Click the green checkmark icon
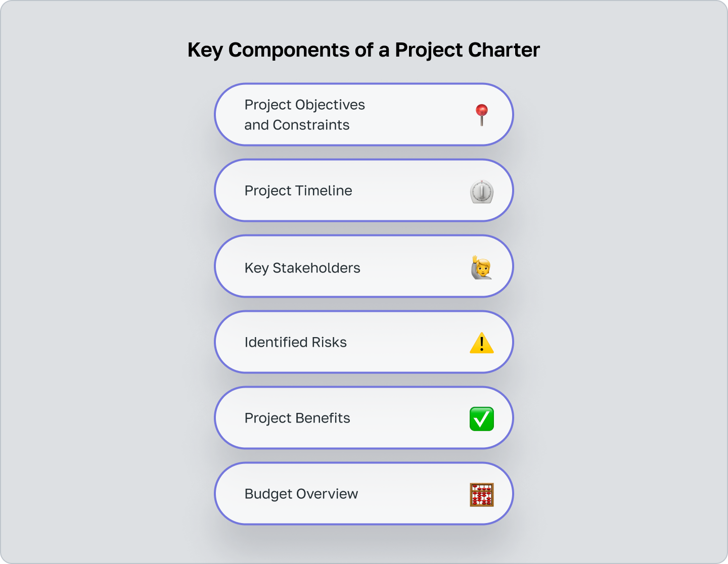This screenshot has width=728, height=564. (x=482, y=419)
